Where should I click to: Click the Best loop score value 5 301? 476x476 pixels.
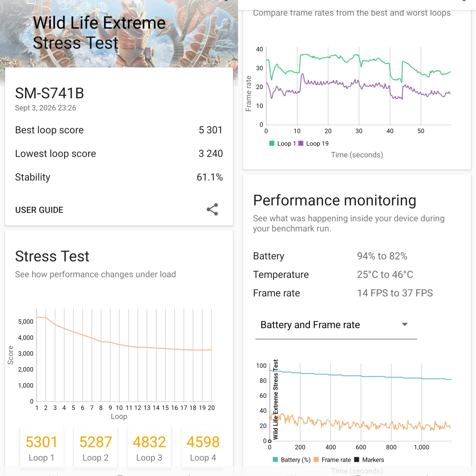(210, 130)
